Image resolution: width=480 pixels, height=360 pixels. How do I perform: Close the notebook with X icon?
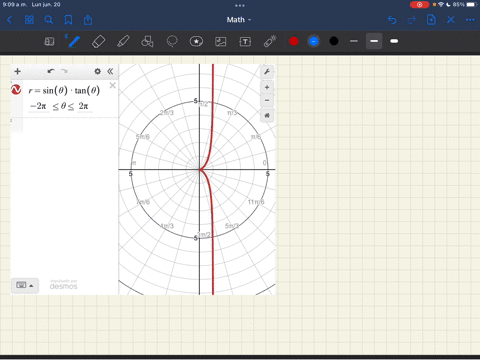(x=451, y=20)
